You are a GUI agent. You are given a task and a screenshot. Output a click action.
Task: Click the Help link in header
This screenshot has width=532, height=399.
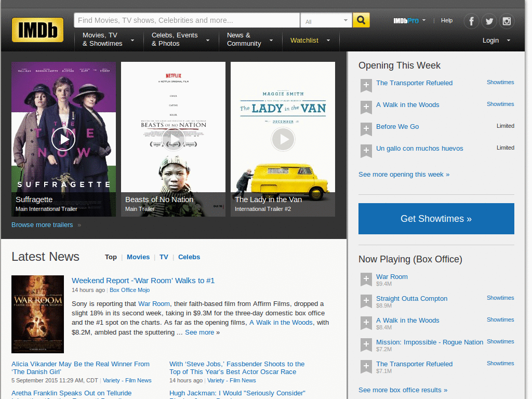coord(446,21)
